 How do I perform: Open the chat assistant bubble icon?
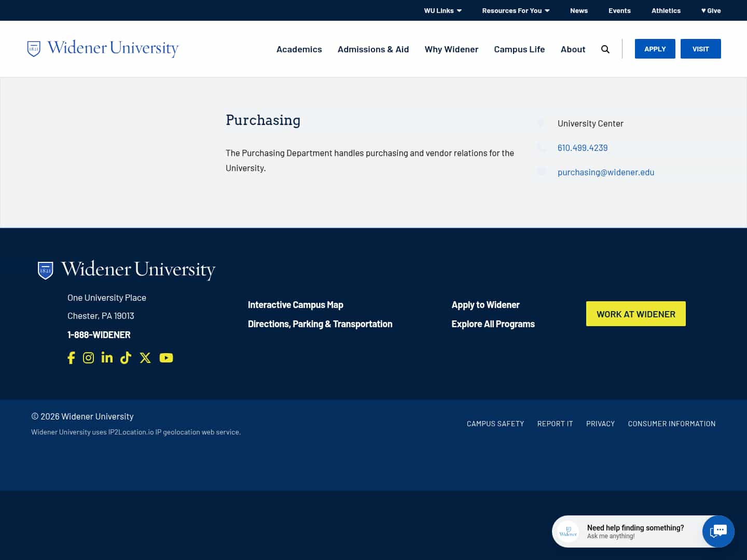coord(718,531)
